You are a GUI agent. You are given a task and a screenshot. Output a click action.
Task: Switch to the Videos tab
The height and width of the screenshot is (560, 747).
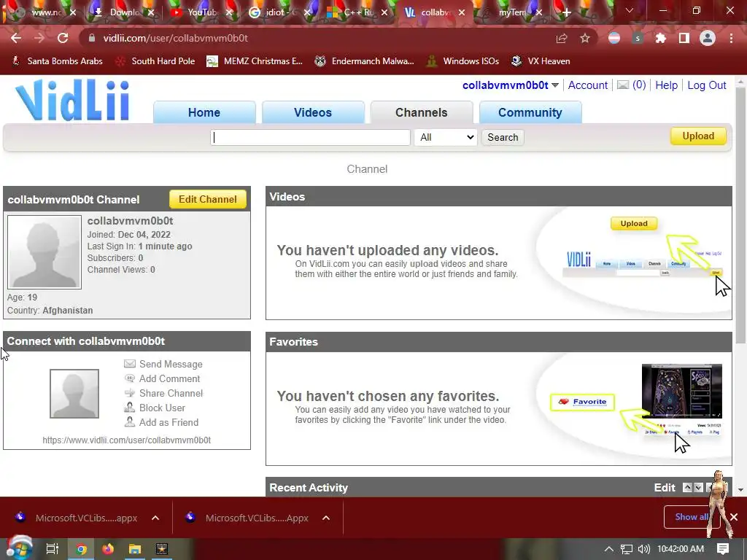point(312,112)
